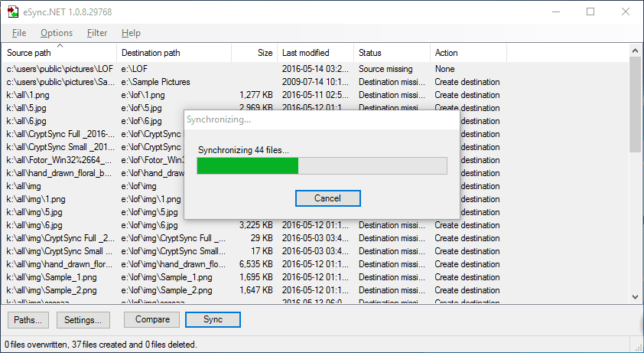Viewport: 644px width, 353px height.
Task: Click destination e:\lof\img\6.jpg cell
Action: (x=149, y=225)
